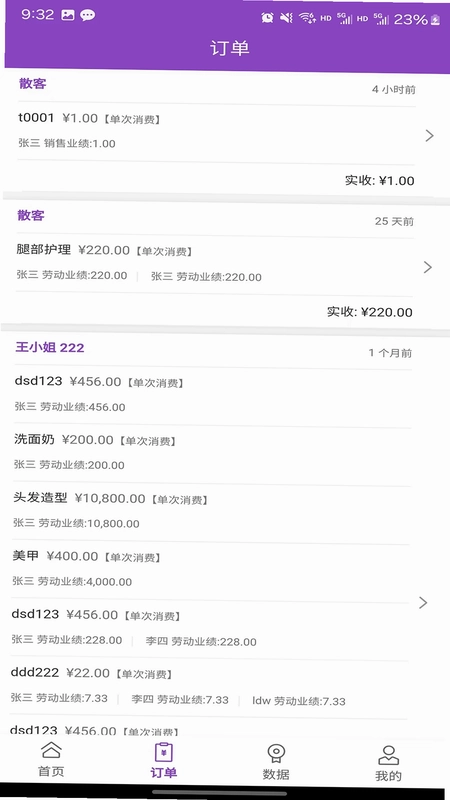This screenshot has height=800, width=450.
Task: Open the 首页 home icon
Action: tap(51, 751)
